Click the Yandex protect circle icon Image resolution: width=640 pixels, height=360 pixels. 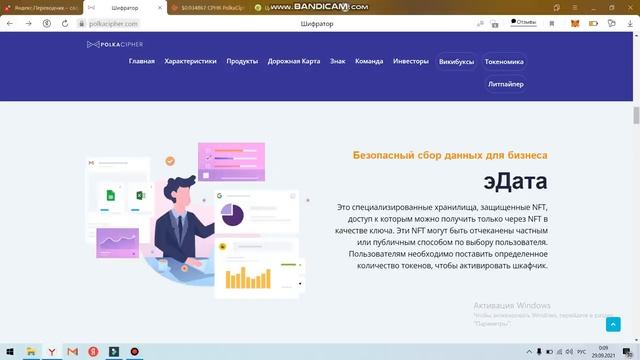click(47, 24)
